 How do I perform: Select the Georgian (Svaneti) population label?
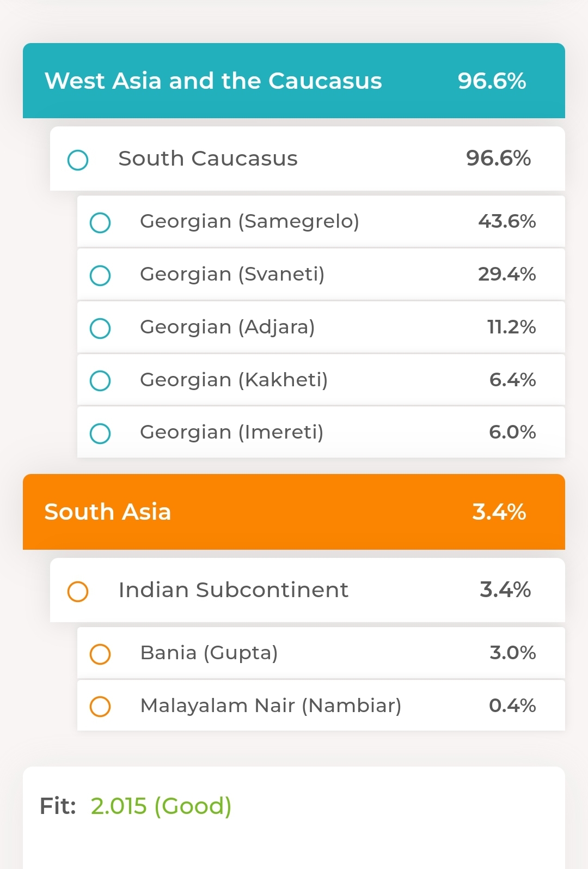[232, 274]
